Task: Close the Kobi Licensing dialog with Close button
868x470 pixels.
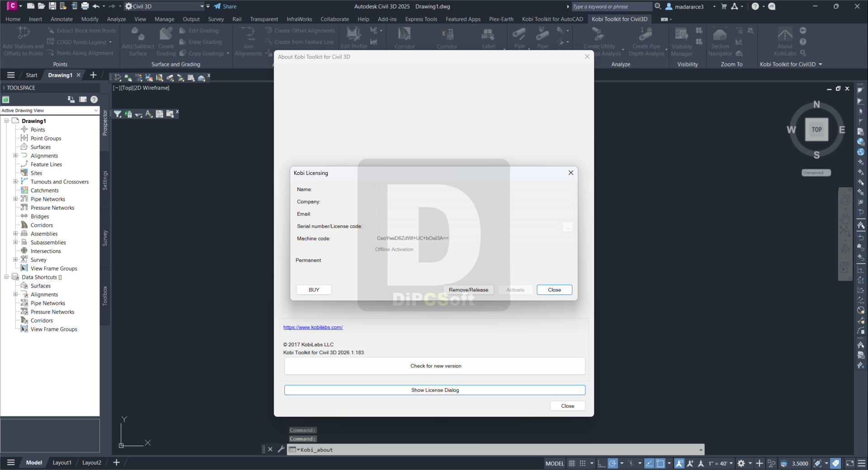Action: pyautogui.click(x=554, y=290)
